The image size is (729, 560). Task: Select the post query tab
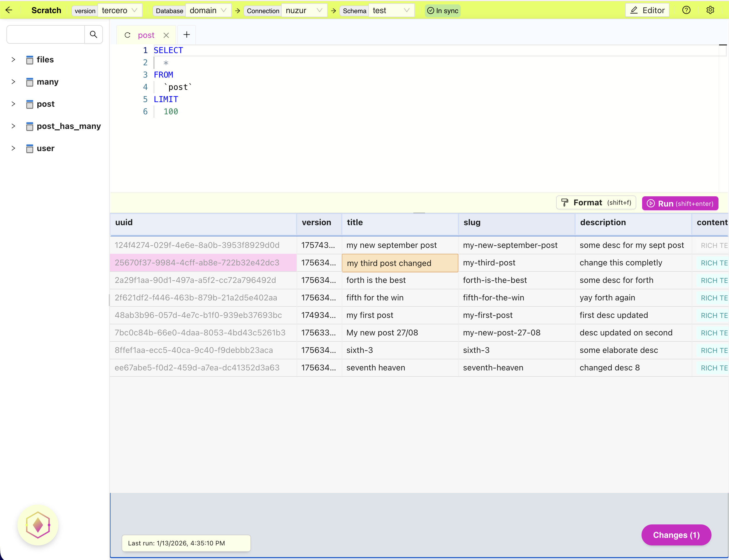coord(146,35)
